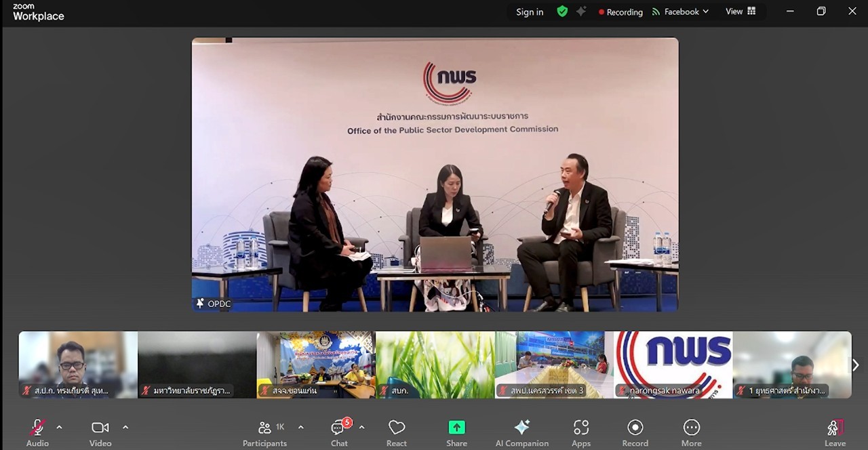Restore down the Zoom window
Image resolution: width=868 pixels, height=450 pixels.
click(x=821, y=12)
